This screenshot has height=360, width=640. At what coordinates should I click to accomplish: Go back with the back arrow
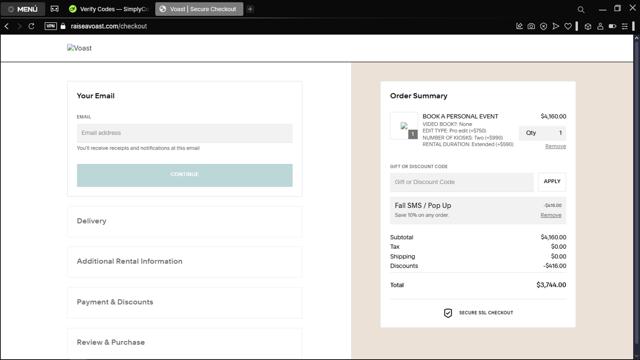(7, 26)
